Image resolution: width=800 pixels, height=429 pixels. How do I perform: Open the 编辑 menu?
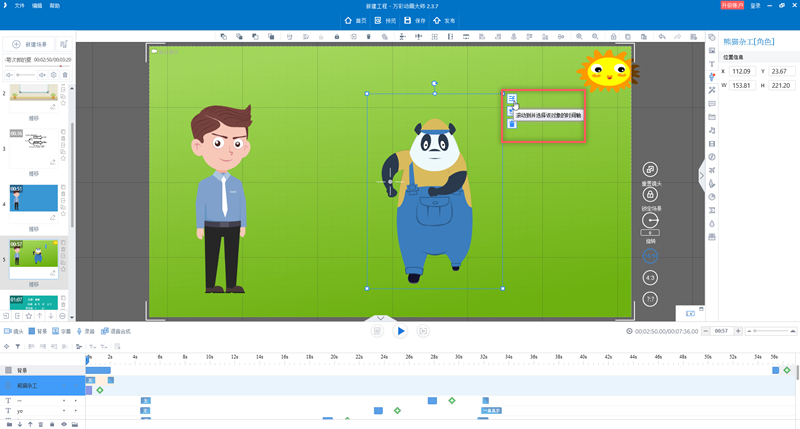click(37, 6)
